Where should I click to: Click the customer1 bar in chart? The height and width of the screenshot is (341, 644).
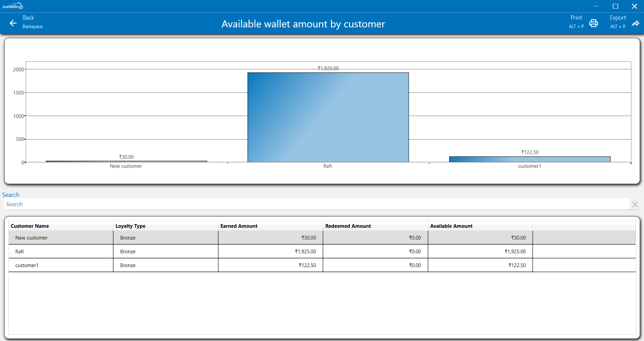pos(530,159)
